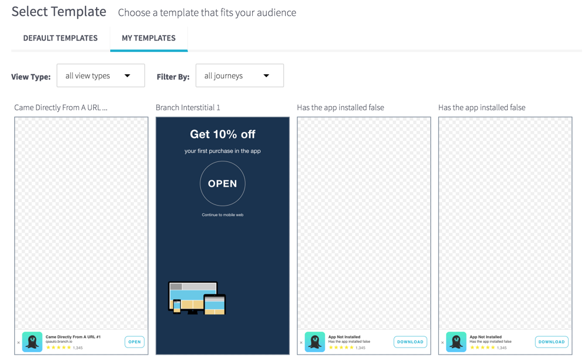The width and height of the screenshot is (588, 364).
Task: Click OPEN in the Came Directly From A URL banner
Action: click(x=134, y=342)
